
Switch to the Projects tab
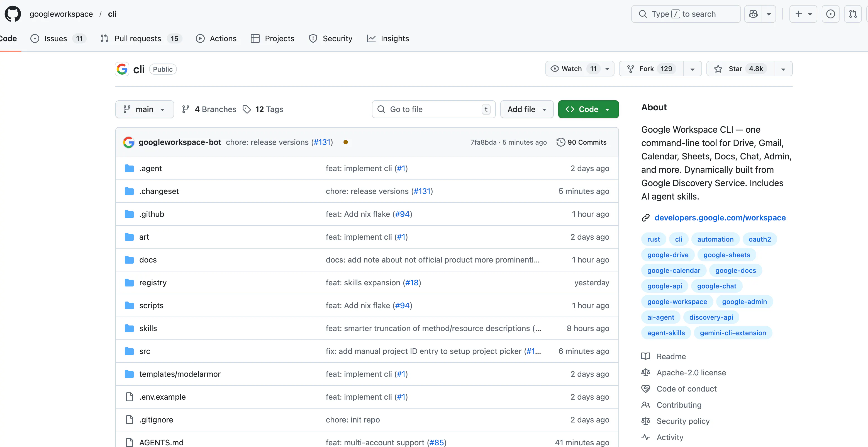(272, 38)
